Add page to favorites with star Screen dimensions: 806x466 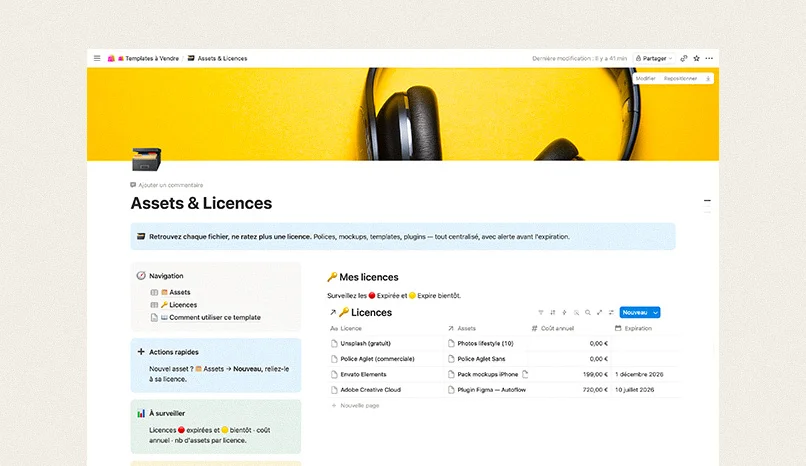pyautogui.click(x=697, y=59)
